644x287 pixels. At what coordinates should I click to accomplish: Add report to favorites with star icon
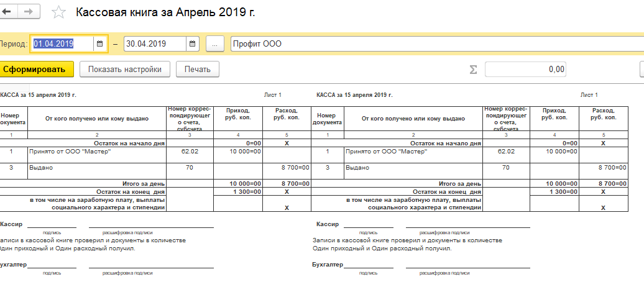[x=58, y=12]
